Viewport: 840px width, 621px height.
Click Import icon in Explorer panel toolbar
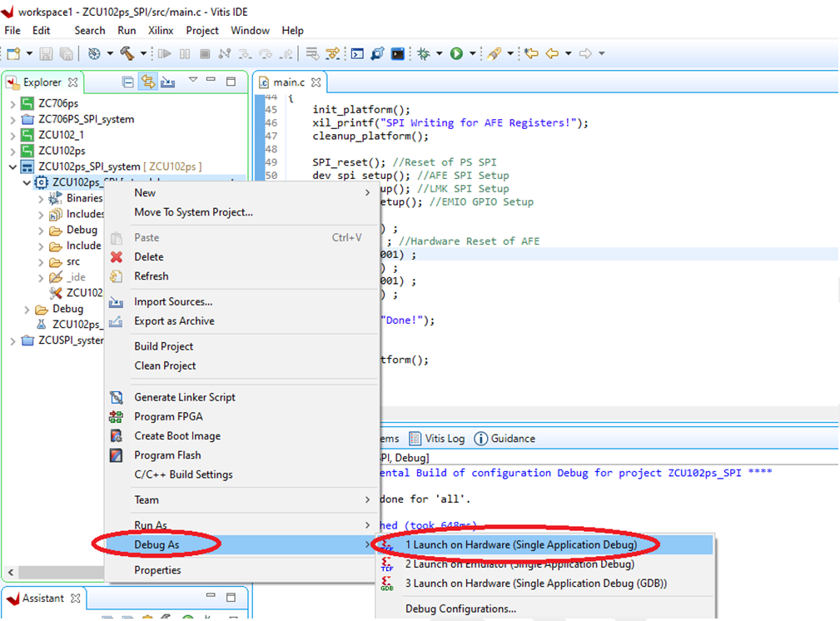pyautogui.click(x=167, y=82)
